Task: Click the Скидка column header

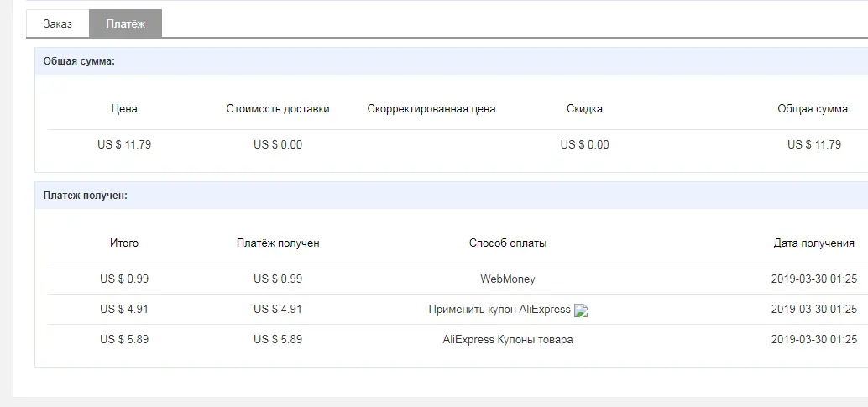Action: click(x=584, y=109)
